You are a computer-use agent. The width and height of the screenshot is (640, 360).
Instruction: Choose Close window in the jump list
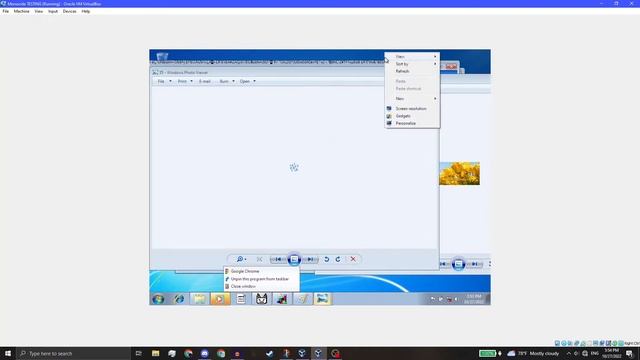tap(261, 287)
